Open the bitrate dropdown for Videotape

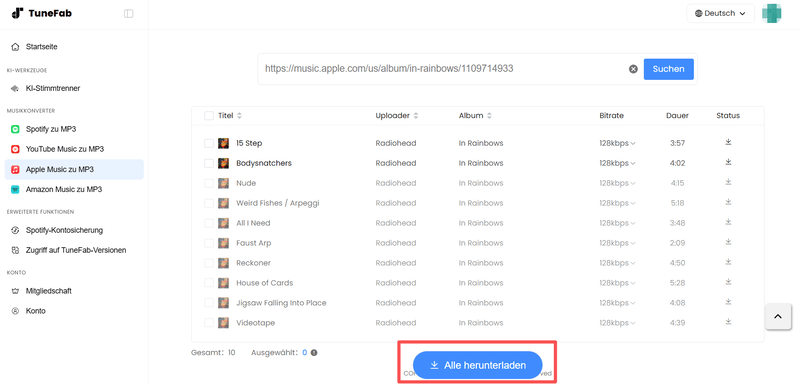tap(617, 323)
